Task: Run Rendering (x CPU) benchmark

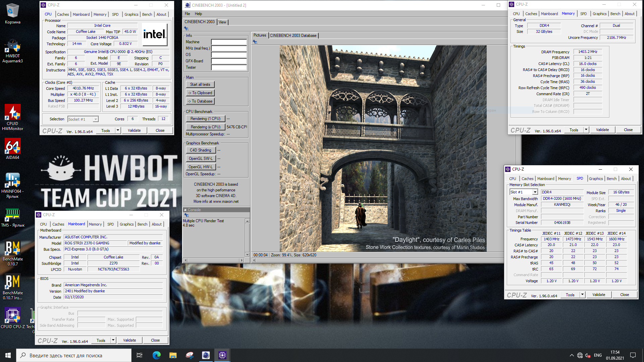Action: point(205,127)
